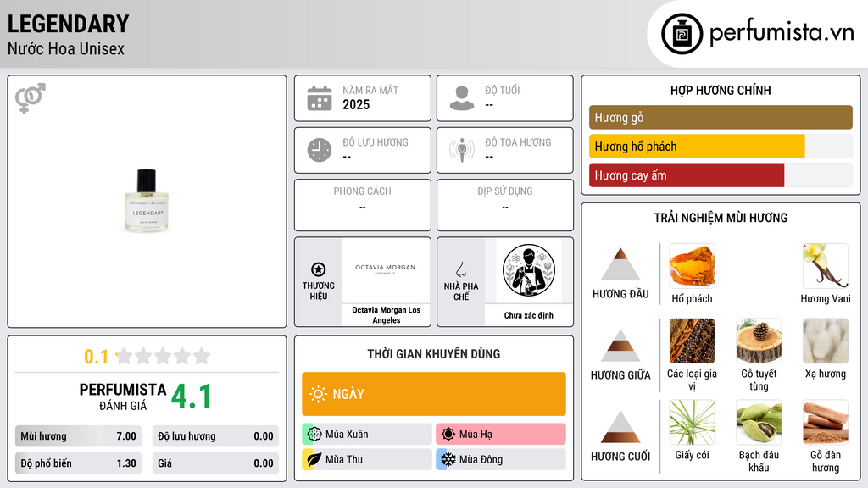This screenshot has height=488, width=868.
Task: Click the Giá 0.00 score
Action: click(215, 463)
